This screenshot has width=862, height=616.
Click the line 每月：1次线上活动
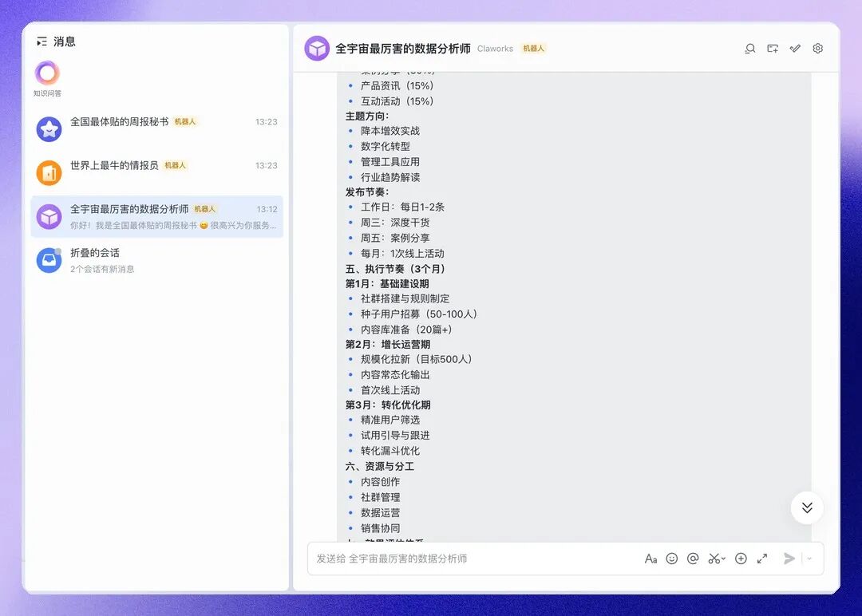pos(402,253)
